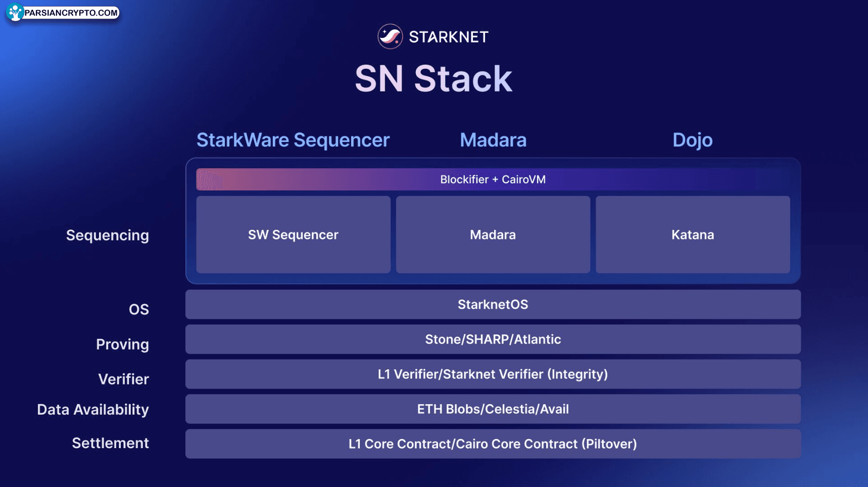Click the Data Availability row label
The height and width of the screenshot is (487, 868).
[93, 410]
